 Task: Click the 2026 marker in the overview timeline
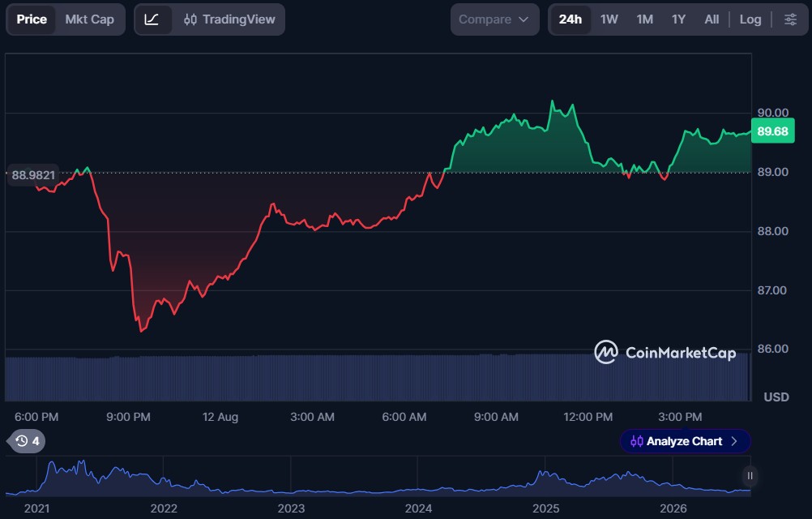673,508
